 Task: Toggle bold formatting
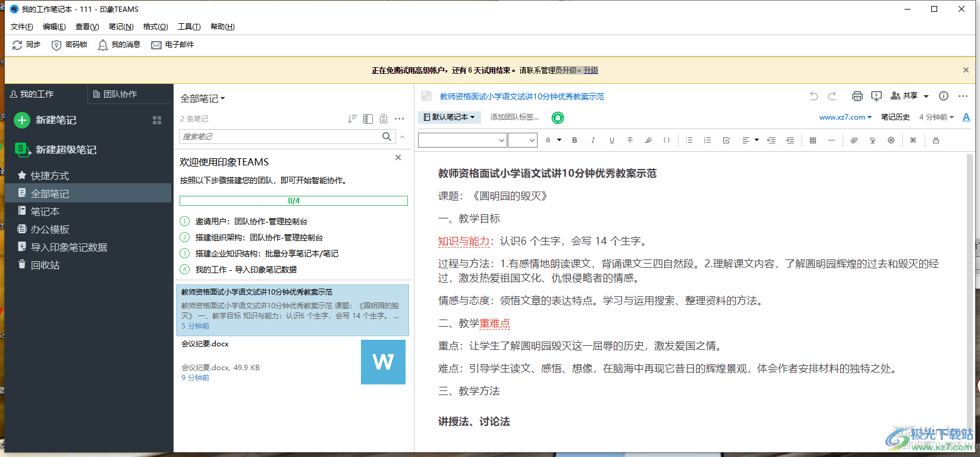[x=574, y=140]
